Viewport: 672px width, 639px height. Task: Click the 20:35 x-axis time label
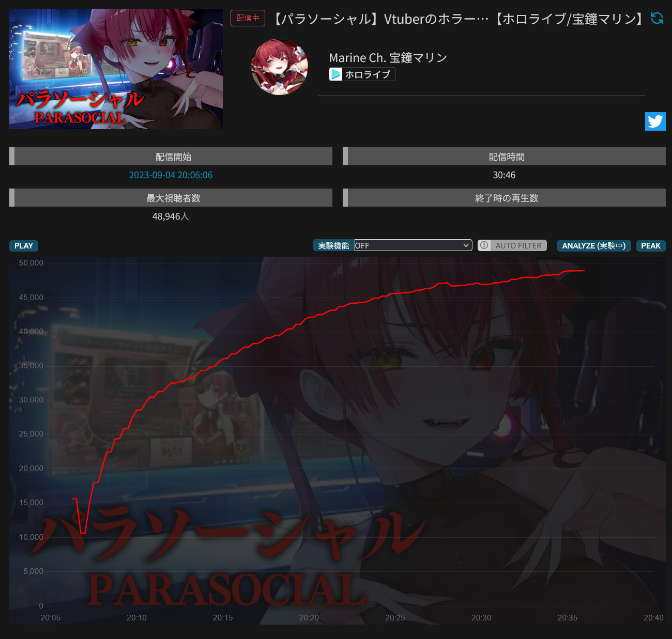click(x=568, y=618)
